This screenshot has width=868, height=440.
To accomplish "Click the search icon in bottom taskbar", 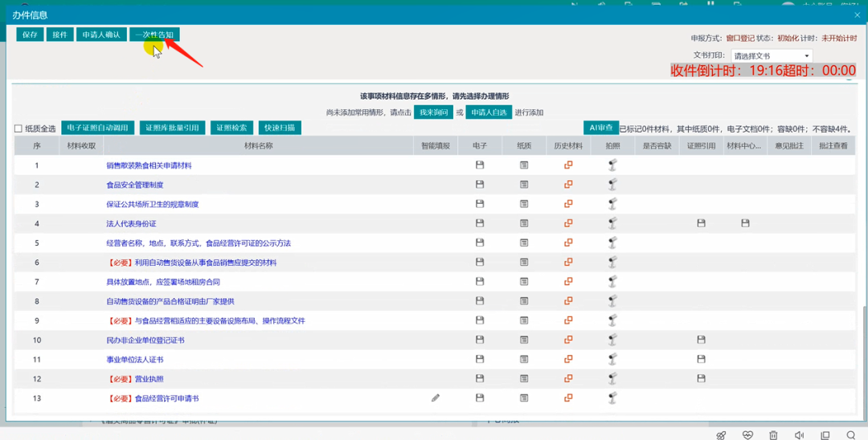I will coord(851,435).
